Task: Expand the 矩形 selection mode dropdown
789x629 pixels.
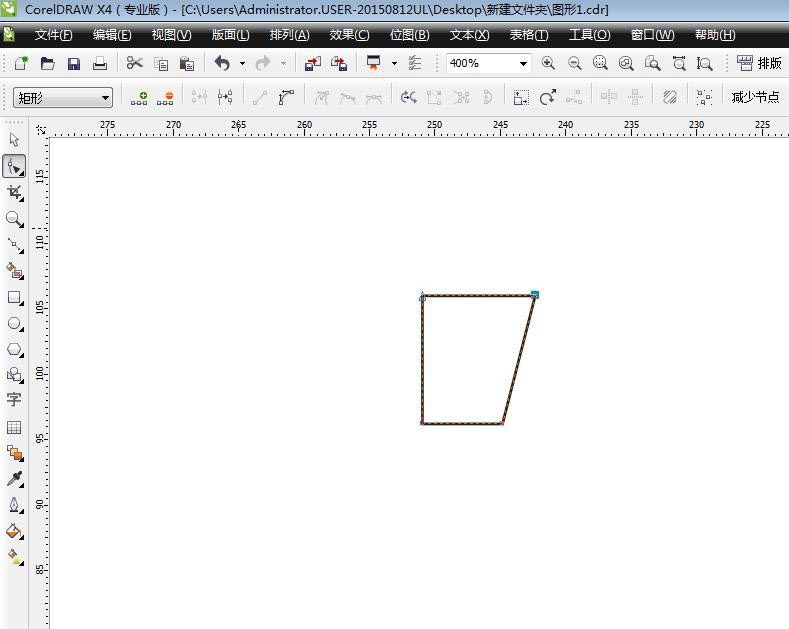Action: click(105, 98)
